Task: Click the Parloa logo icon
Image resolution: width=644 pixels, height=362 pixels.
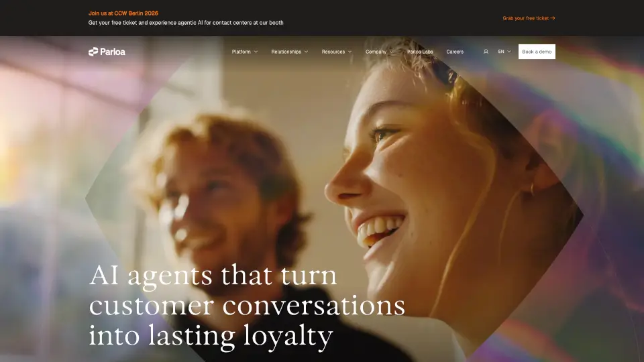Action: [x=93, y=52]
